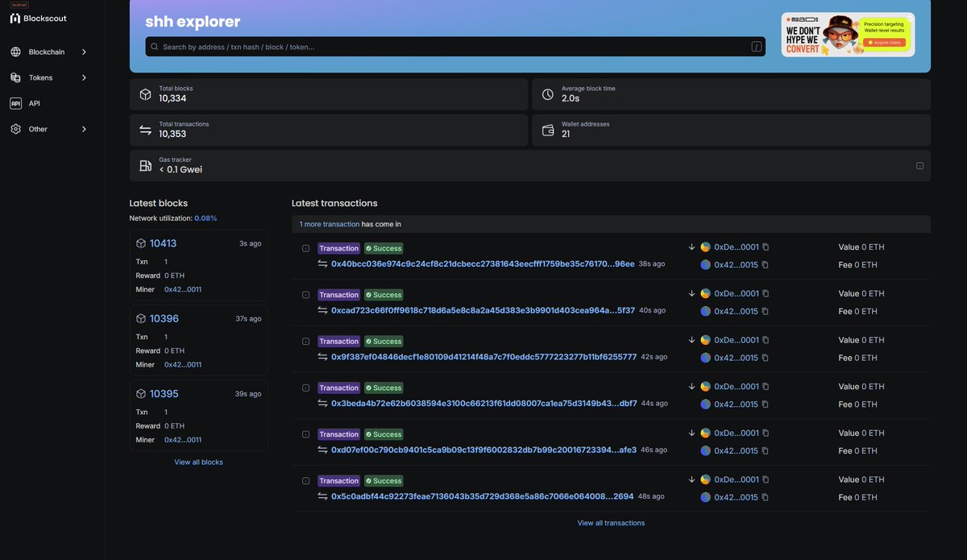Screen dimensions: 967x560
Task: Open miner 0x42...0011 of block 10413
Action: click(183, 289)
